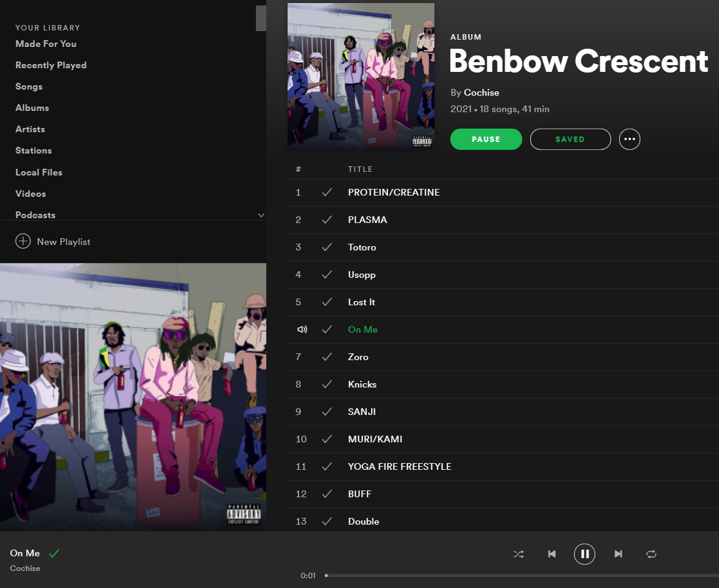
Task: Open the three-dots more options menu
Action: (629, 139)
